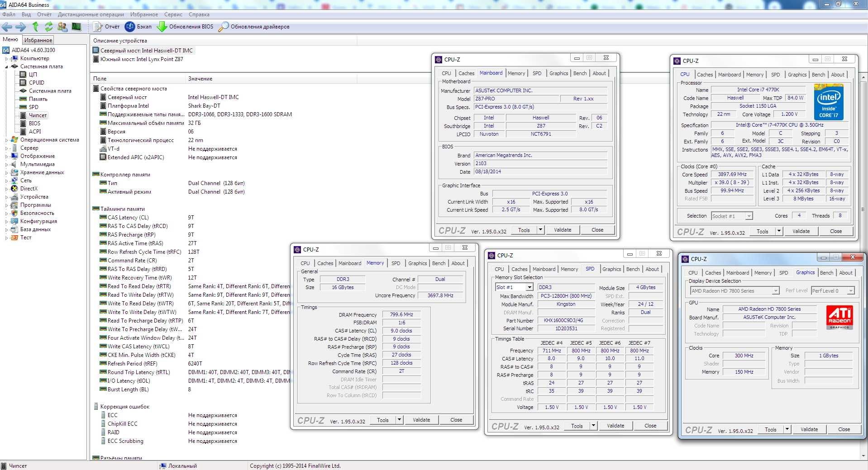Expand the База данных tree node
Screen dimensions: 868x470
[x=6, y=230]
